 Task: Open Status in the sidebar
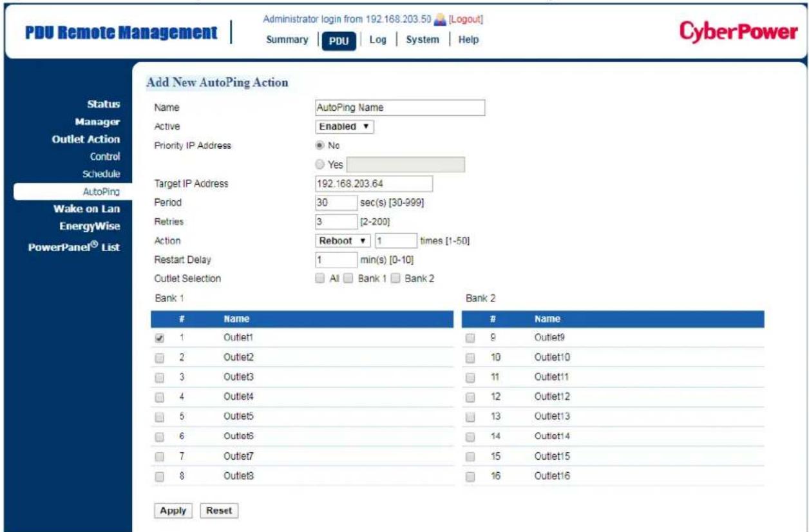coord(104,104)
